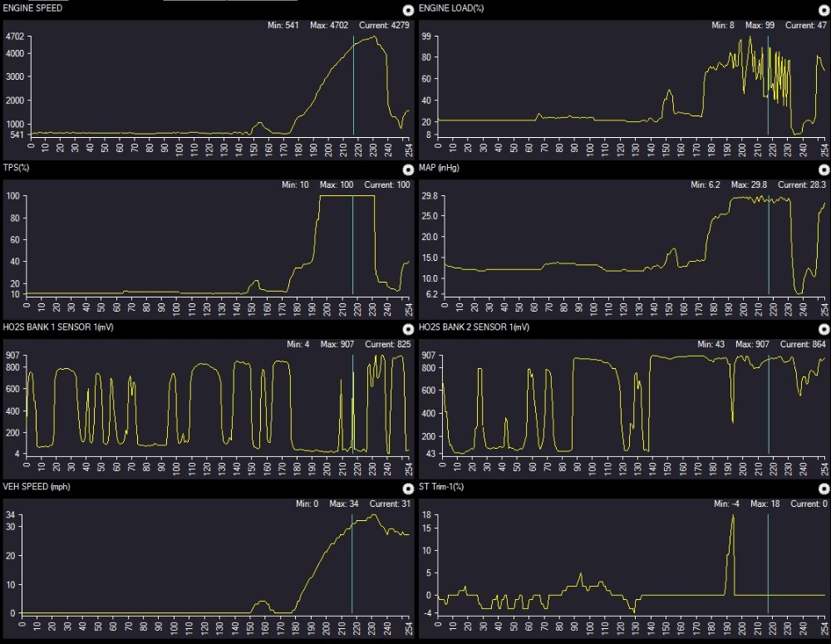Click the Max: 29.8 readout in MAP graph
Viewport: 831px width, 644px height.
(x=760, y=185)
